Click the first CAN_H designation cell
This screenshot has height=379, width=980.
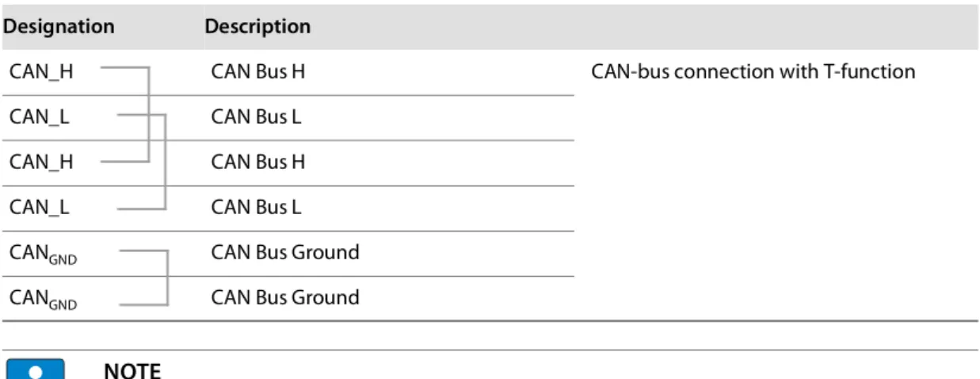41,72
